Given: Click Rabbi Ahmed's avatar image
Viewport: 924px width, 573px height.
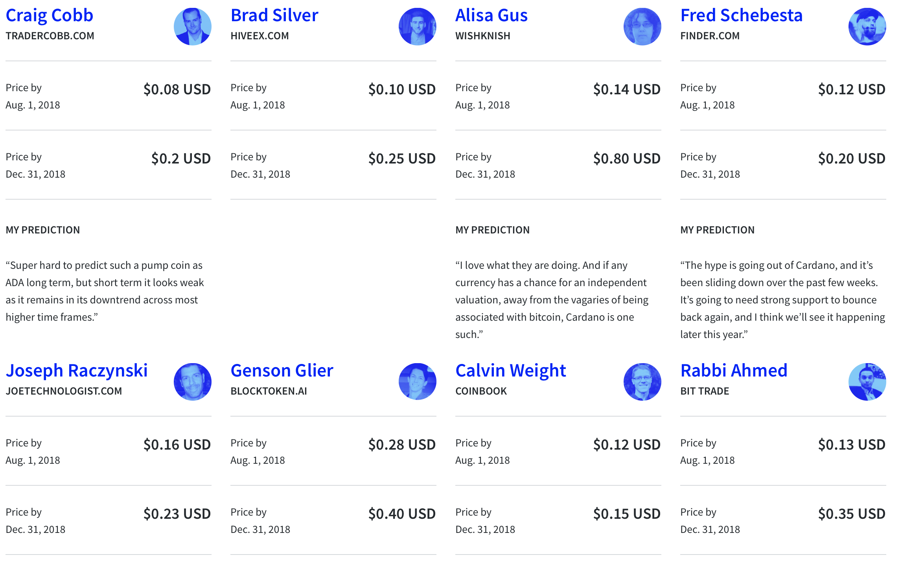Looking at the screenshot, I should (867, 382).
